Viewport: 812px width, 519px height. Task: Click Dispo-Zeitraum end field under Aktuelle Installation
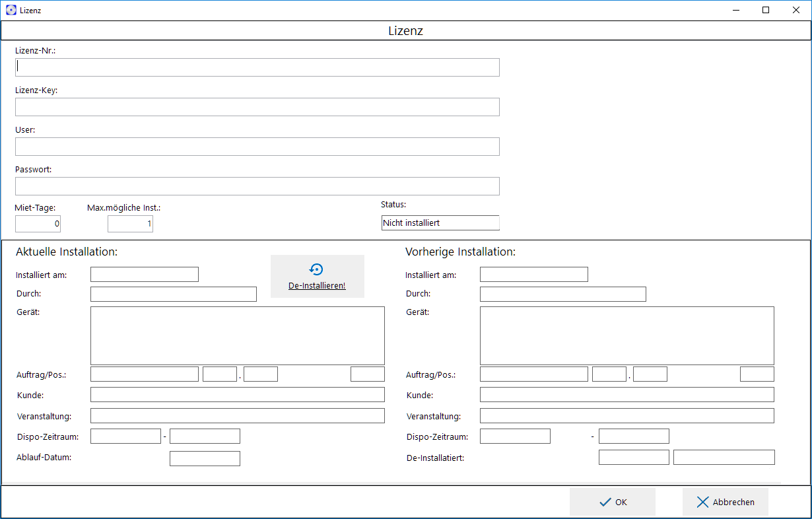[x=205, y=436]
